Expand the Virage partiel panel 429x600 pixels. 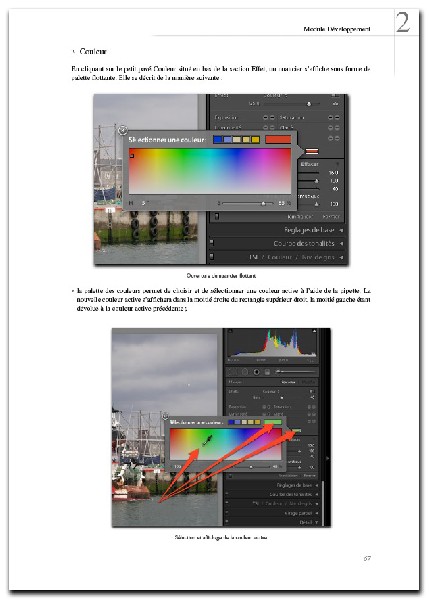pos(317,513)
